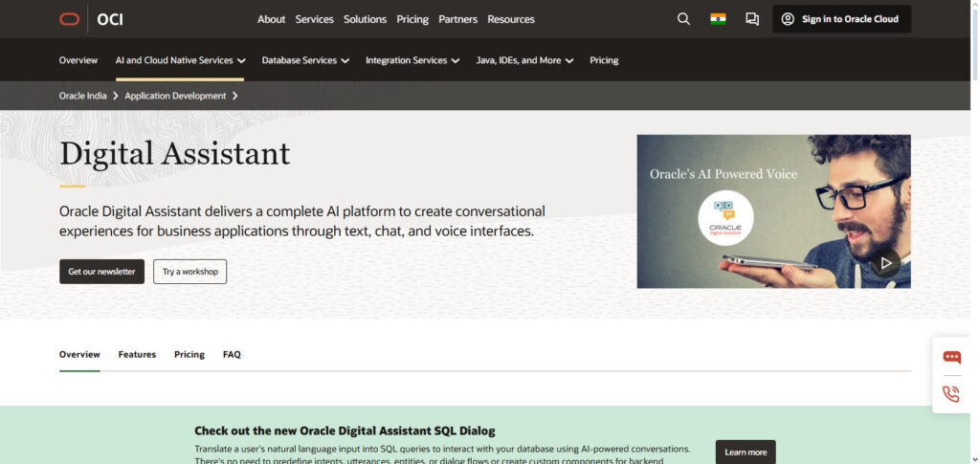Open the Partners menu

click(458, 19)
